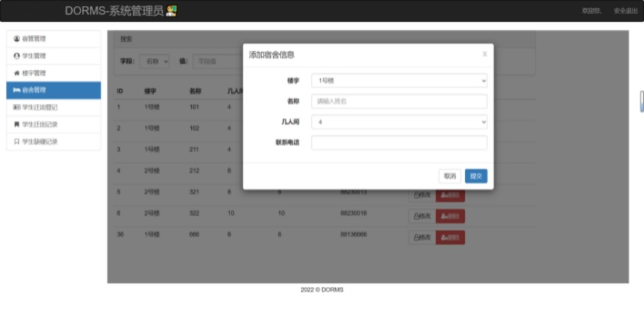Click 修改 for row with phone 88230016
This screenshot has height=317, width=644.
point(422,216)
